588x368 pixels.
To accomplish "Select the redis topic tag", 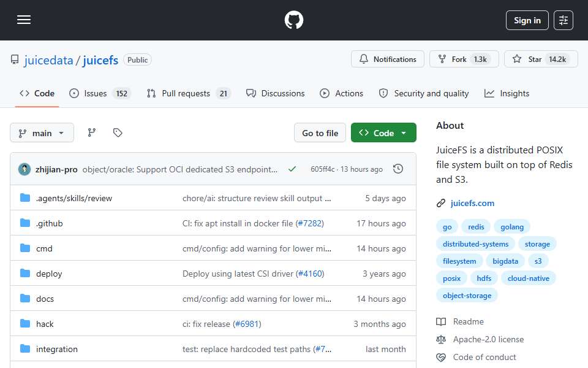I will pyautogui.click(x=476, y=227).
